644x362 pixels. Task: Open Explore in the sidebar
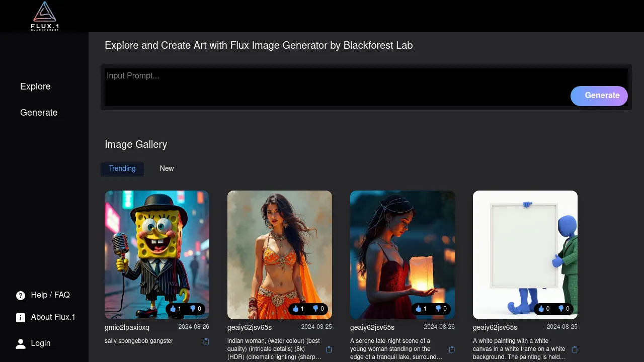click(x=35, y=86)
